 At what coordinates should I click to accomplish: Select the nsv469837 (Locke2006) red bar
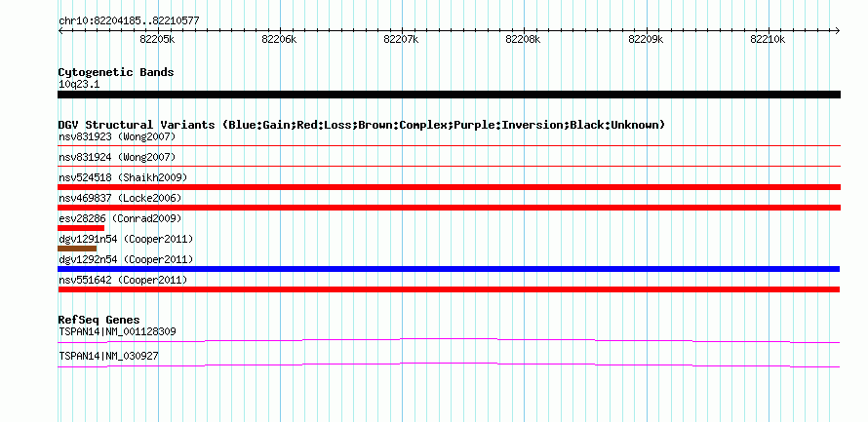click(x=449, y=208)
